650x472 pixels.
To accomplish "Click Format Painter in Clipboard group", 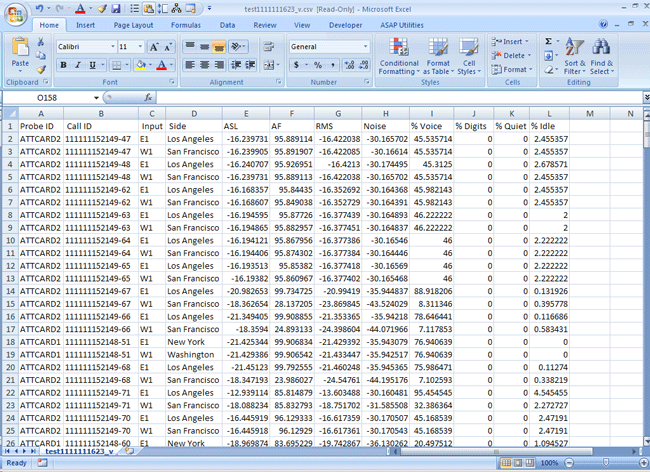I will coord(41,69).
